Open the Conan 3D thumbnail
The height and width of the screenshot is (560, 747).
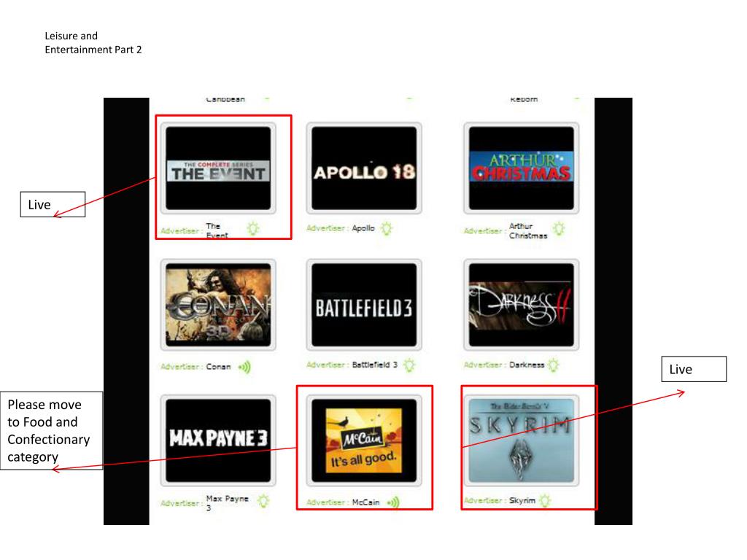[x=218, y=305]
